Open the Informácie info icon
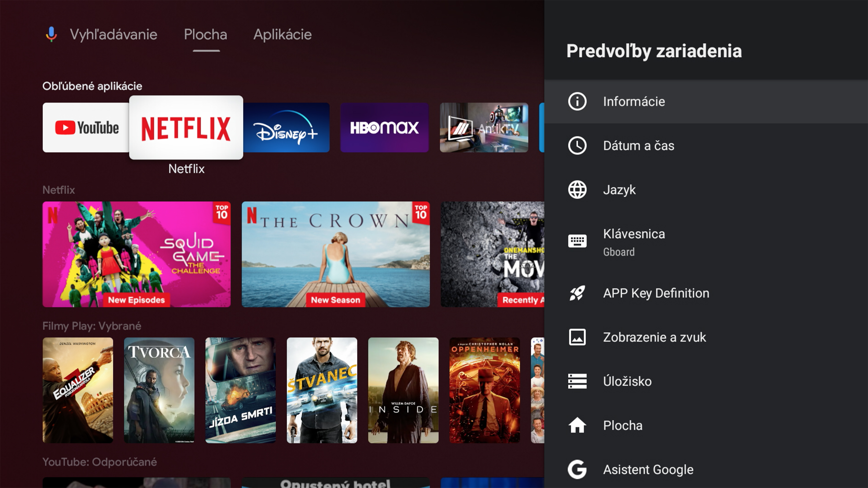 tap(577, 101)
